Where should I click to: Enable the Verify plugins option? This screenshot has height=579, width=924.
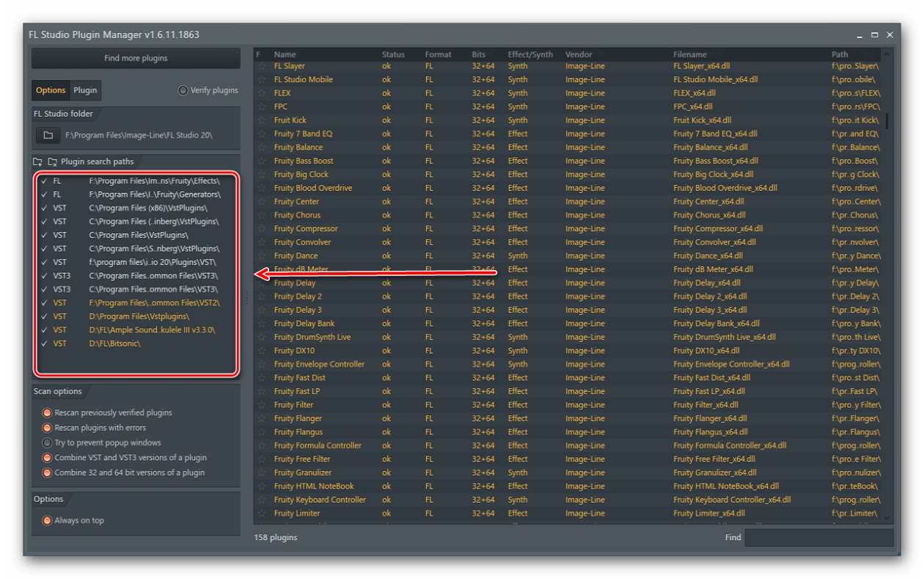[x=183, y=90]
